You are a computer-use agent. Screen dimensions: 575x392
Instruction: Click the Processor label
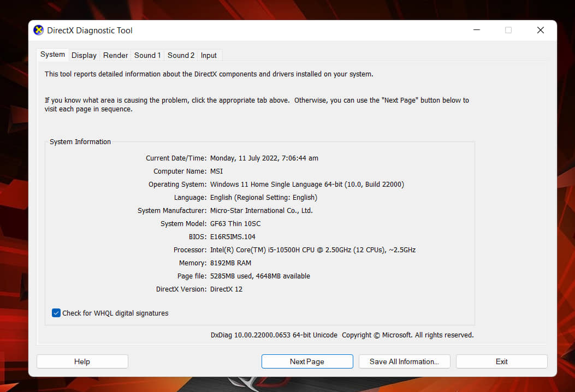coord(191,250)
